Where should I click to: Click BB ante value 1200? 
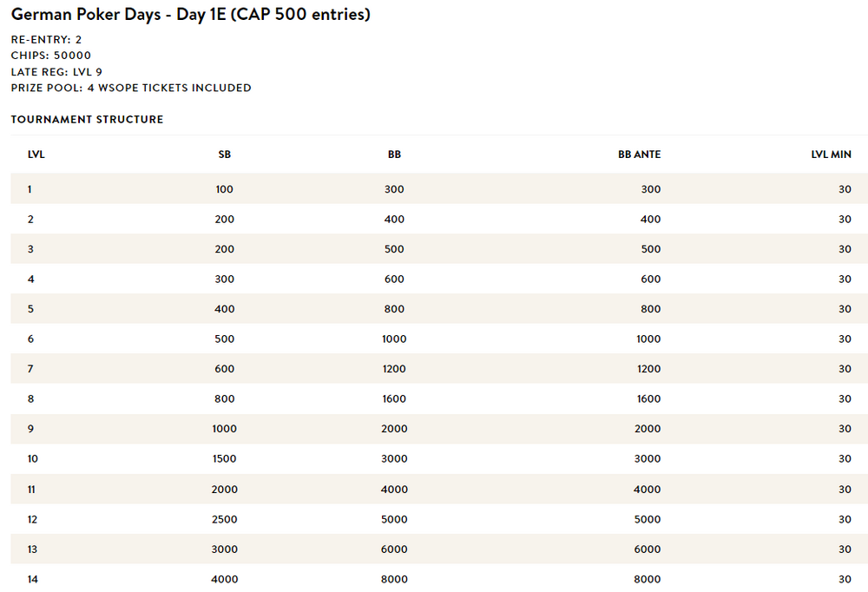pyautogui.click(x=648, y=369)
